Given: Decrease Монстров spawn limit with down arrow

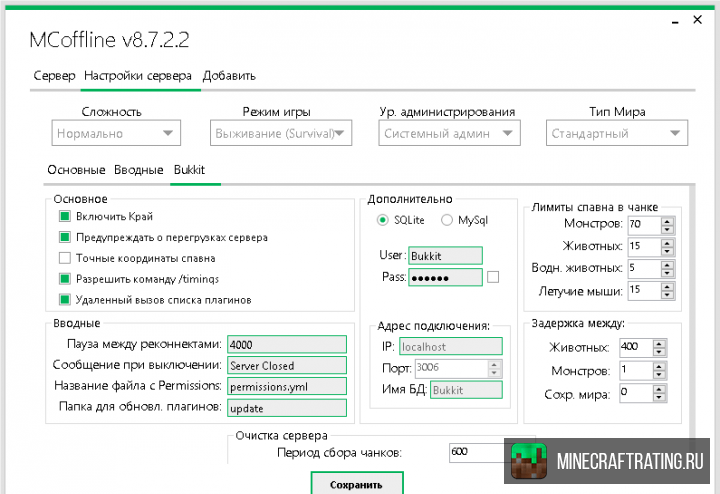Looking at the screenshot, I should pyautogui.click(x=668, y=230).
